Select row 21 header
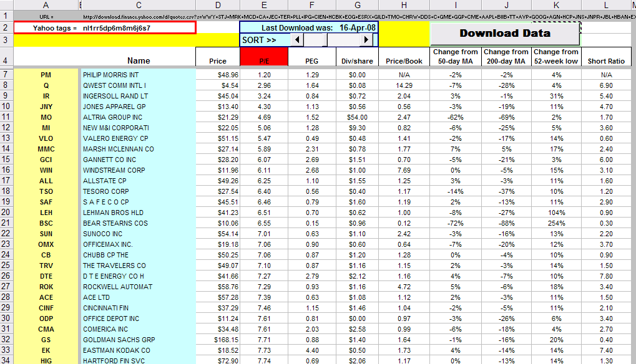This screenshot has height=364, width=636. coord(6,223)
